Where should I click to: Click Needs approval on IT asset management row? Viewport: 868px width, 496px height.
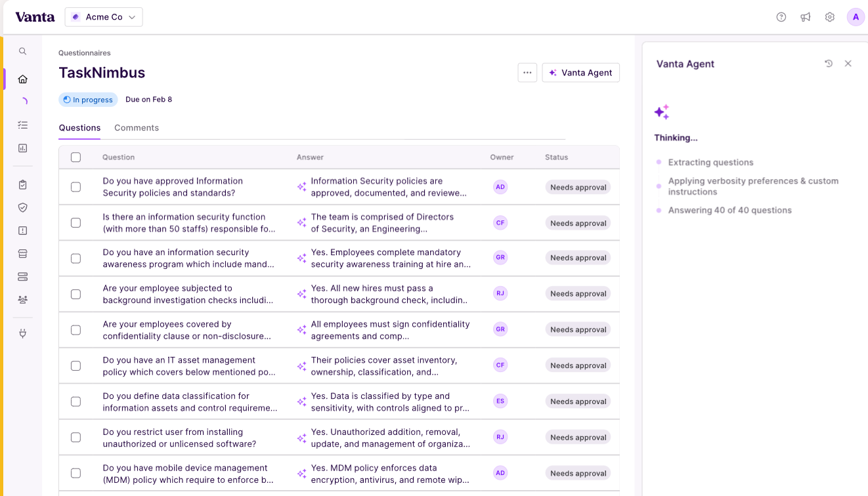pos(578,365)
